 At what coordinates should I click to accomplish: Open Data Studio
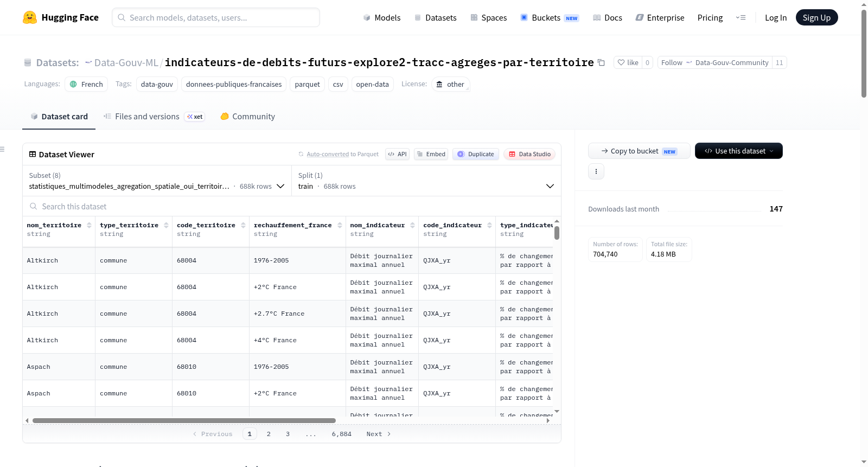(529, 154)
